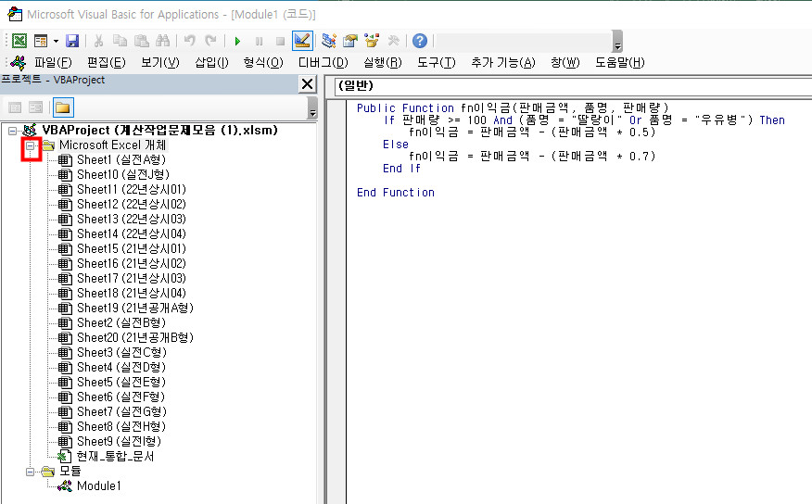Close the 프로젝트 explorer pane

[x=308, y=84]
